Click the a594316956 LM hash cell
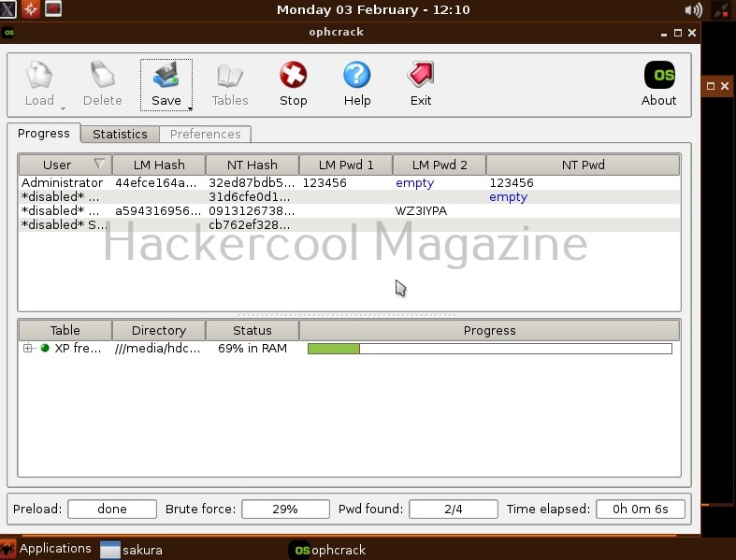This screenshot has width=736, height=560. point(158,210)
